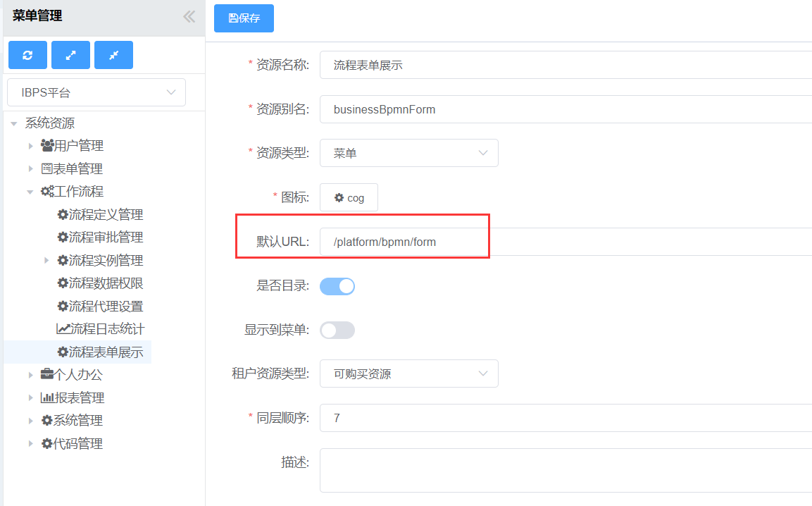Click the 保存 button
Screen dimensions: 812x506
(x=244, y=18)
